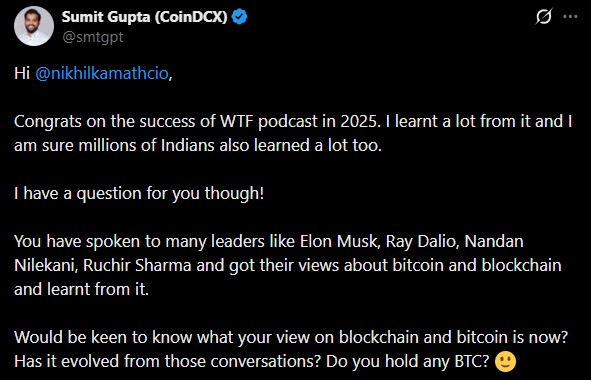Click the smiling face emoji
Image resolution: width=591 pixels, height=380 pixels.
click(505, 362)
